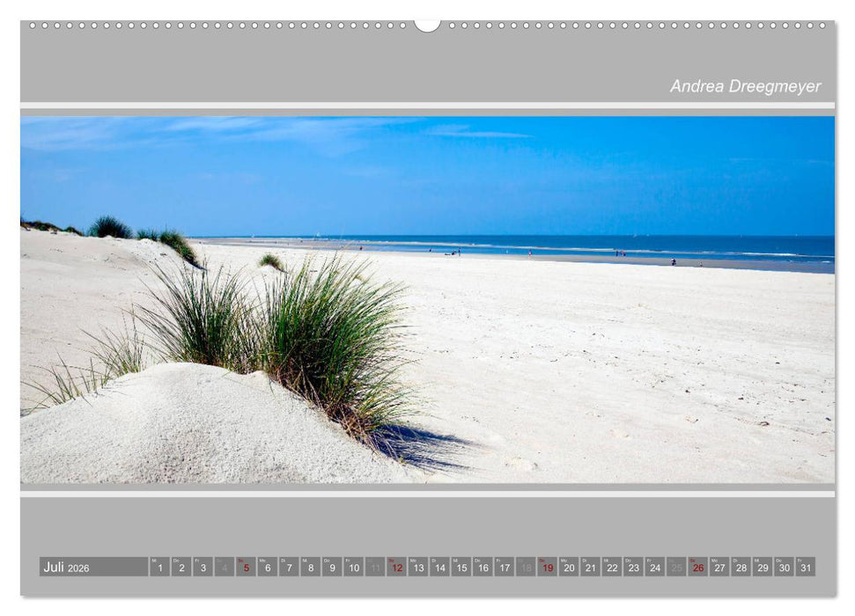The height and width of the screenshot is (616, 855).
Task: Click the Andrea Dreegmeyer author name
Action: (x=744, y=86)
